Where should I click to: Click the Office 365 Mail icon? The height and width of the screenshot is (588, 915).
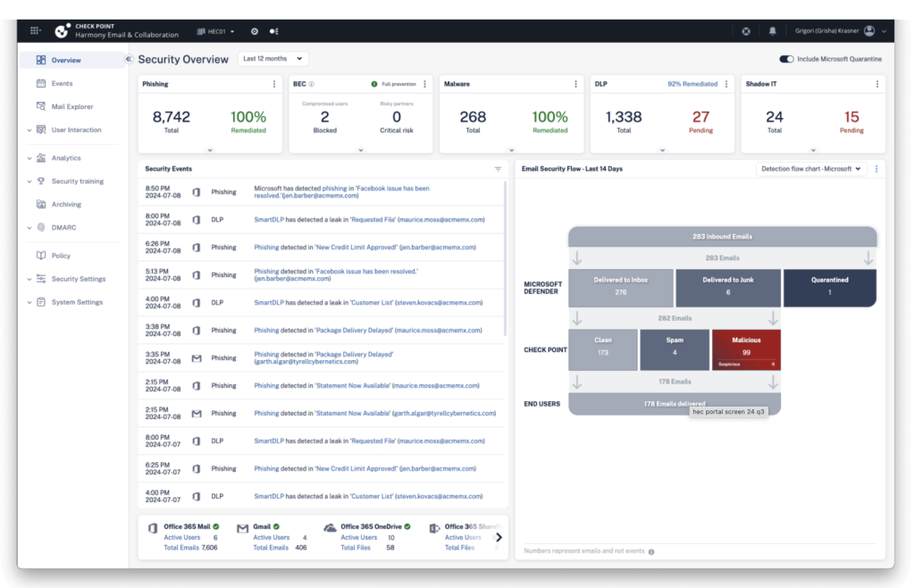coord(153,527)
